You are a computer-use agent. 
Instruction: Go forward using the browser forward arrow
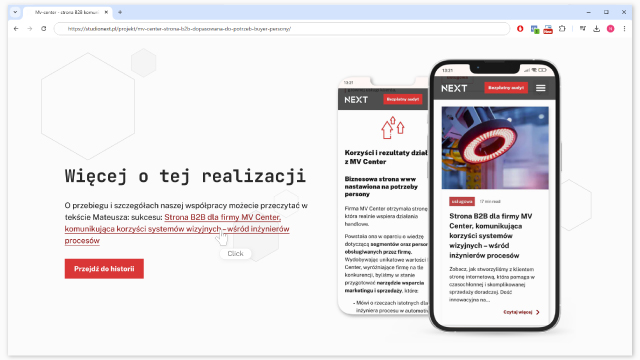[30, 29]
